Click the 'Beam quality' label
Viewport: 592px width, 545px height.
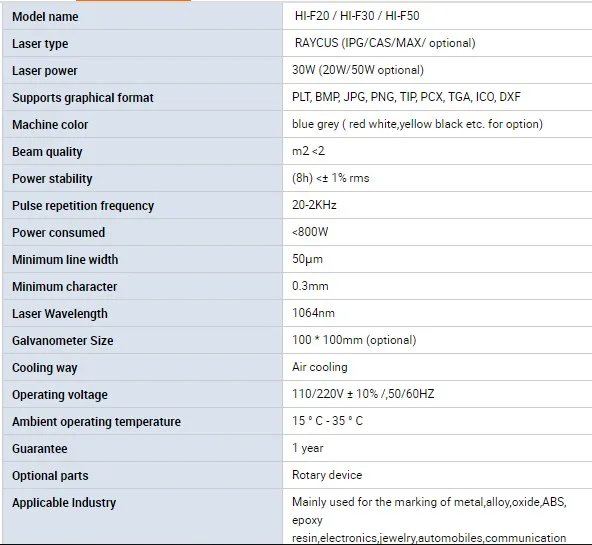point(47,152)
